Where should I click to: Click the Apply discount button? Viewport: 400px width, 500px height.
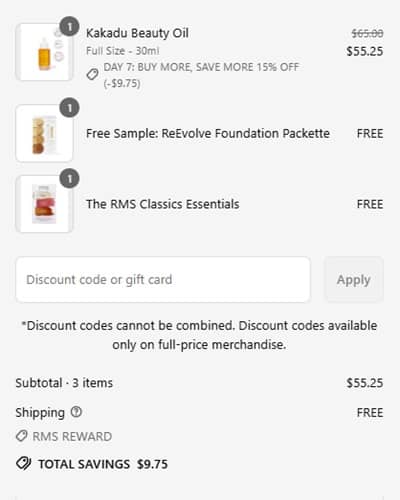click(354, 280)
